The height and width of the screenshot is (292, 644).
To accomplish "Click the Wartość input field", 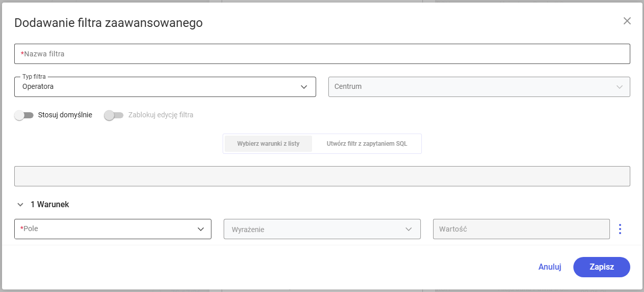I will pyautogui.click(x=522, y=229).
